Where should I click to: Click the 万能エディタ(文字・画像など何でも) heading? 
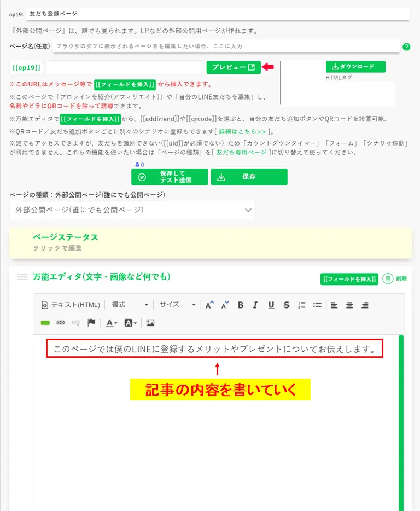(102, 277)
